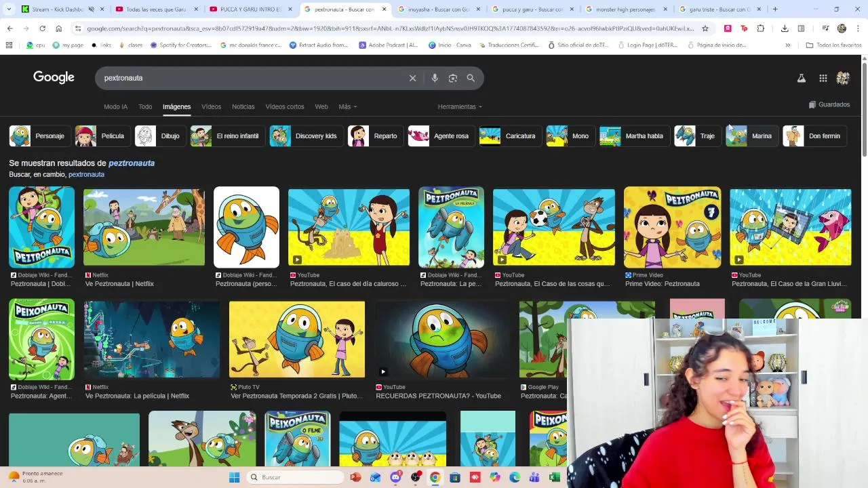Click the suggested peztronauta spelling link
868x488 pixels.
132,163
